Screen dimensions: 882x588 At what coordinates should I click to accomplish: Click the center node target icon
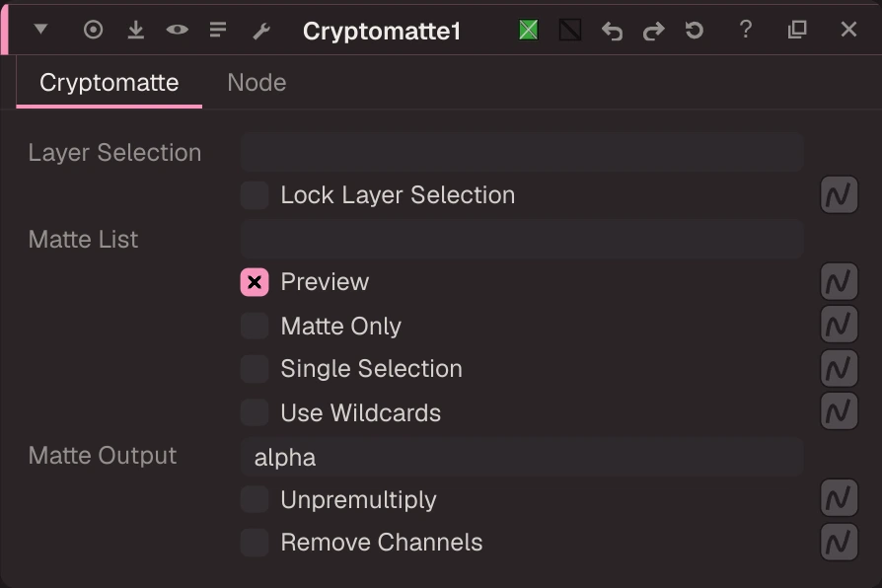94,30
